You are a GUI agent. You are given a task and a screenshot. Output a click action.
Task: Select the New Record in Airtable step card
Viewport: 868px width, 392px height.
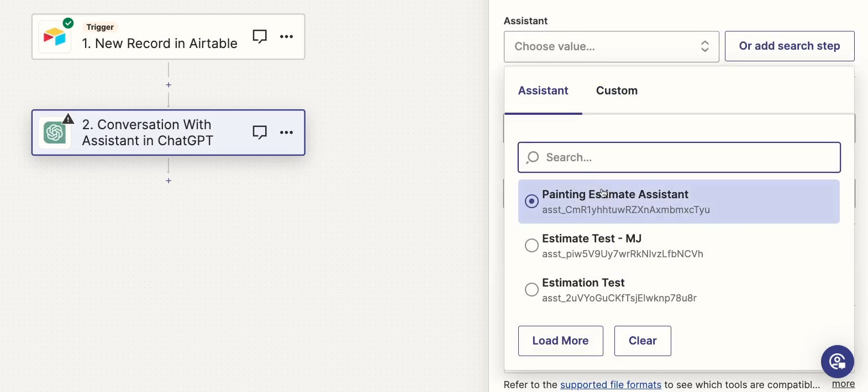pyautogui.click(x=169, y=37)
